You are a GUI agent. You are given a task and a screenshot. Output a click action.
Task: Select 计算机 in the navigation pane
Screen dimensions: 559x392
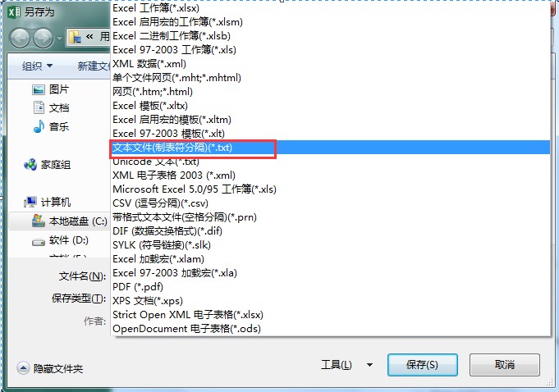pyautogui.click(x=47, y=203)
